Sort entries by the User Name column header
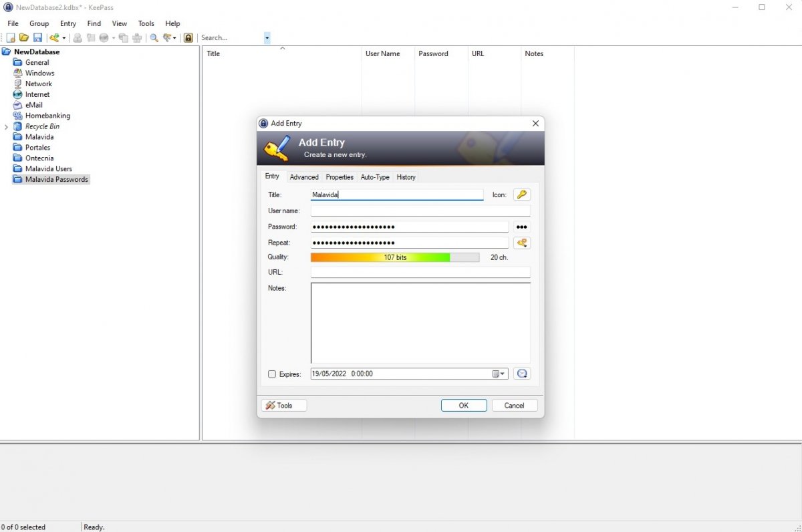This screenshot has width=802, height=532. pyautogui.click(x=388, y=53)
